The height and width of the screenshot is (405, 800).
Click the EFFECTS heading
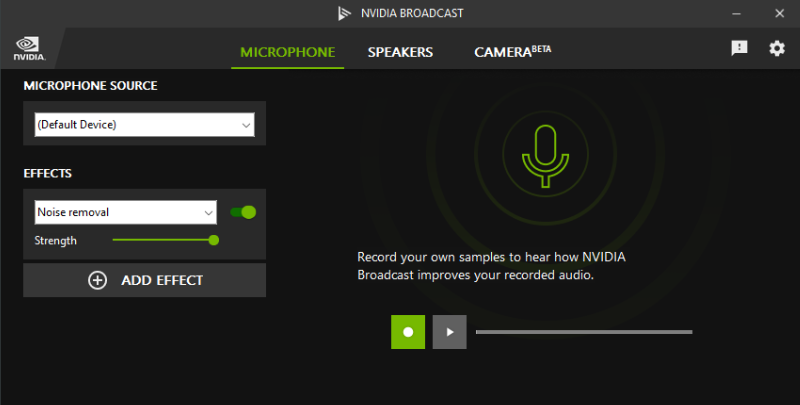[47, 173]
